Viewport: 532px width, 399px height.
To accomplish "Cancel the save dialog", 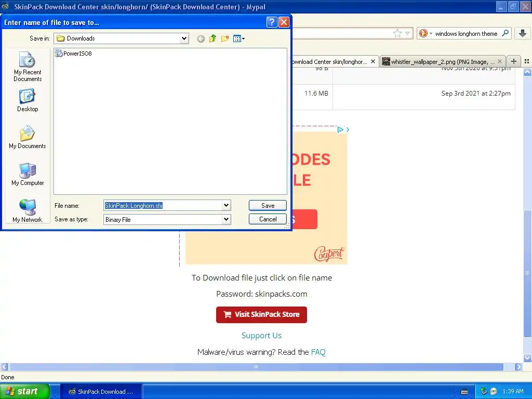I will [268, 219].
